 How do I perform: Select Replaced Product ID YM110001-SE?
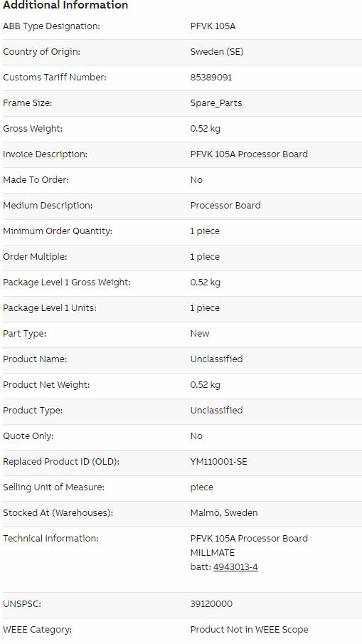point(219,462)
